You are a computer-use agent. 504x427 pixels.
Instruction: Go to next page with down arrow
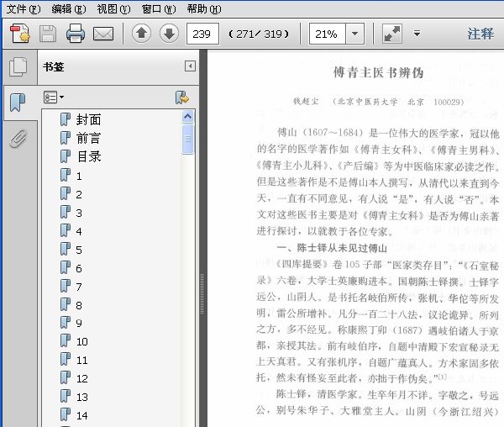[x=170, y=34]
